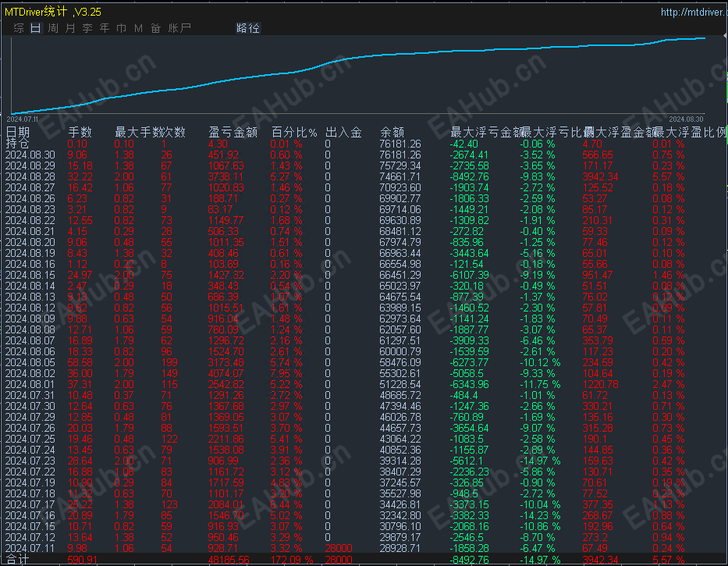Click balance value 60000.79
The image size is (728, 566).
(x=400, y=352)
